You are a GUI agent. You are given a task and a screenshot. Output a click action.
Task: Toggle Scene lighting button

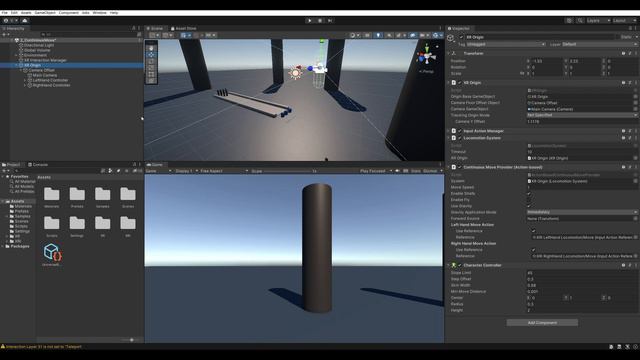pyautogui.click(x=378, y=36)
